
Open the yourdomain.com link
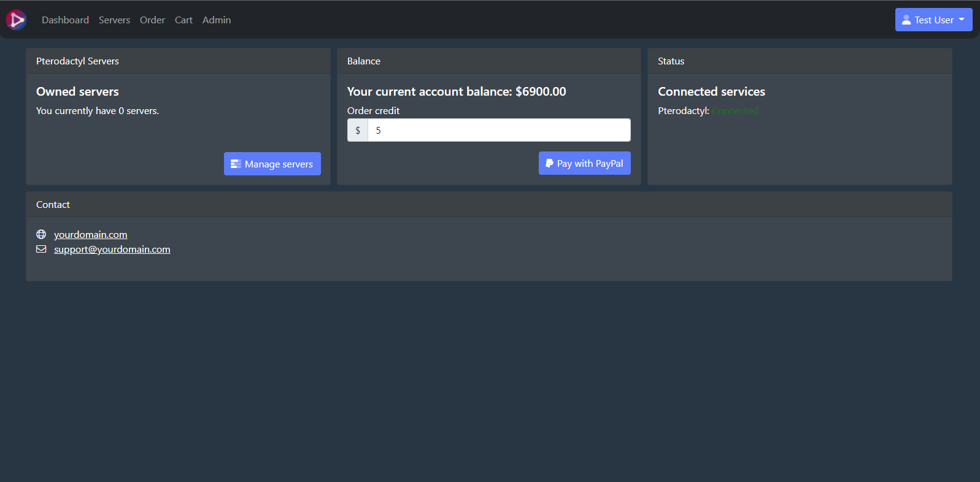pos(90,234)
